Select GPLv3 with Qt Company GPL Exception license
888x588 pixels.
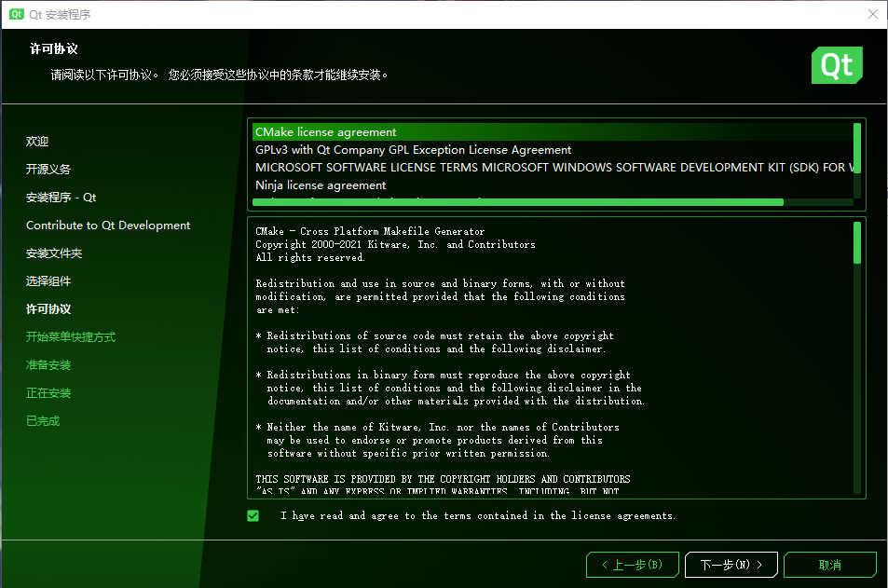[553, 149]
